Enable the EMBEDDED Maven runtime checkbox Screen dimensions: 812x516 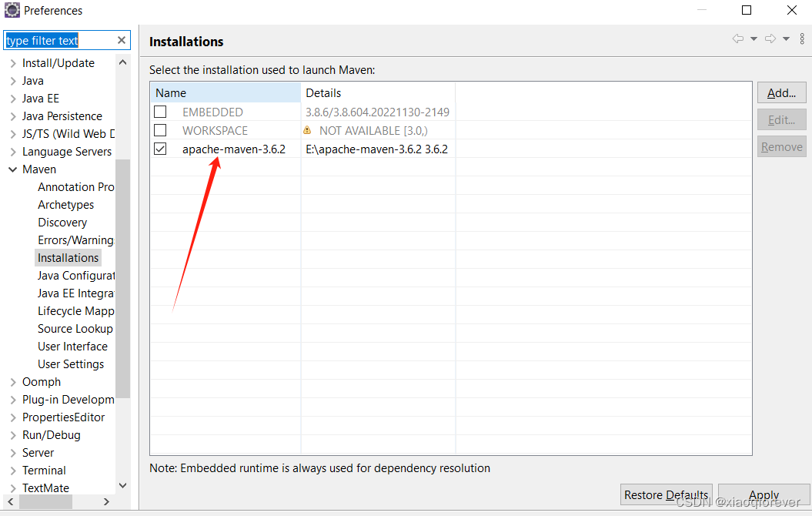160,112
